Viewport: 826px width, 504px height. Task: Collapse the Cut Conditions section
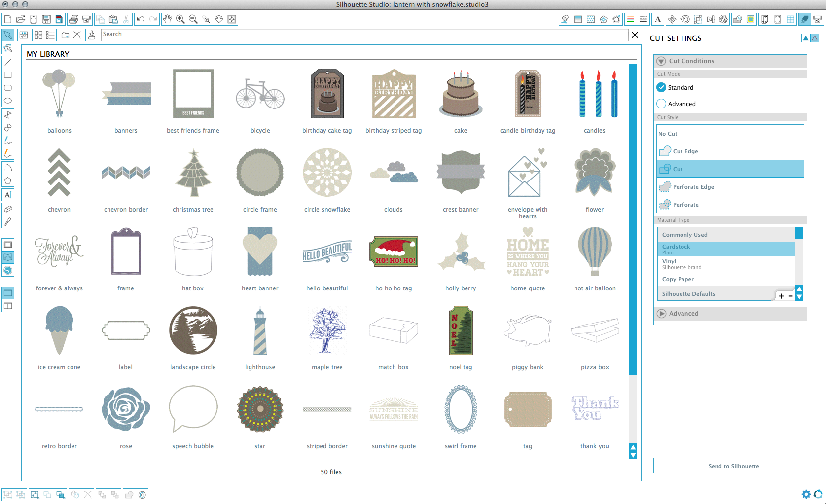661,61
